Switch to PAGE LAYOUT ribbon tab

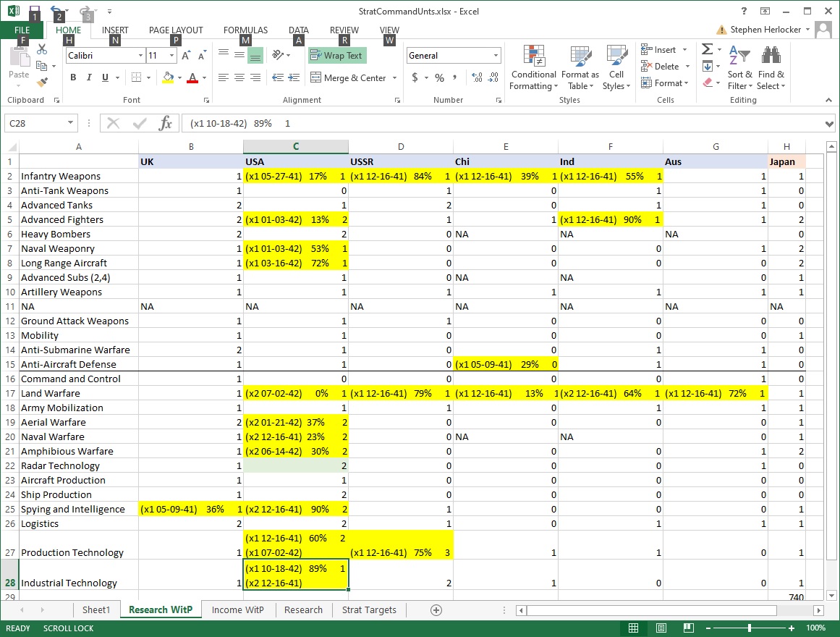(x=176, y=30)
